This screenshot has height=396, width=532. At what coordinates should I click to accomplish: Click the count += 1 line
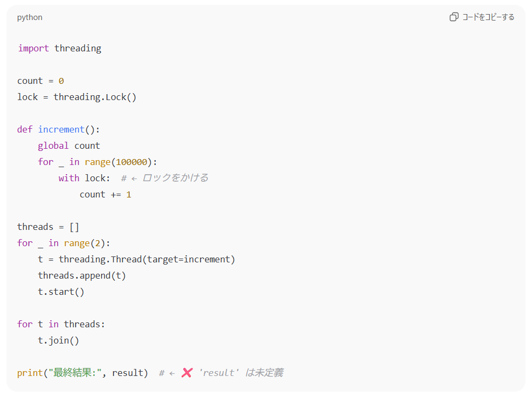(x=105, y=194)
